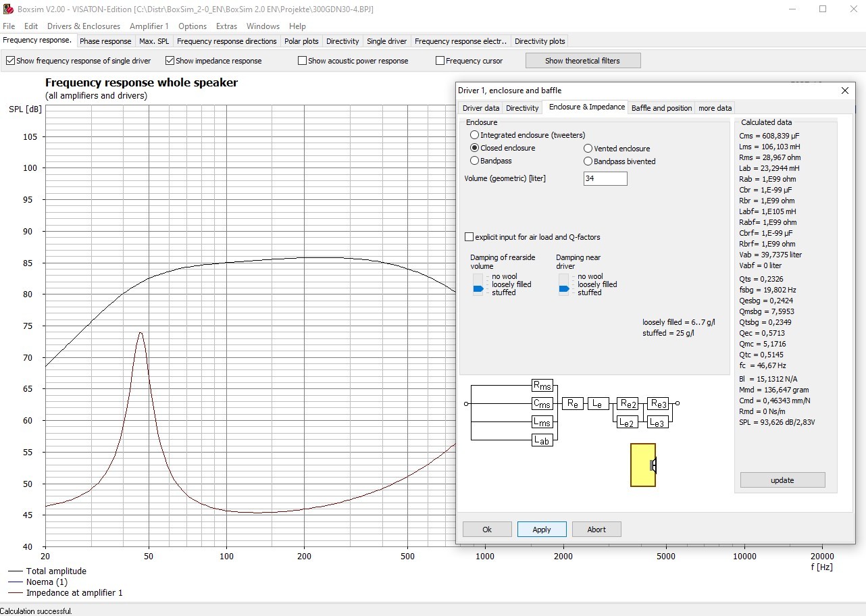The width and height of the screenshot is (866, 616).
Task: Click the Boxsim app icon in title bar
Action: pos(7,9)
